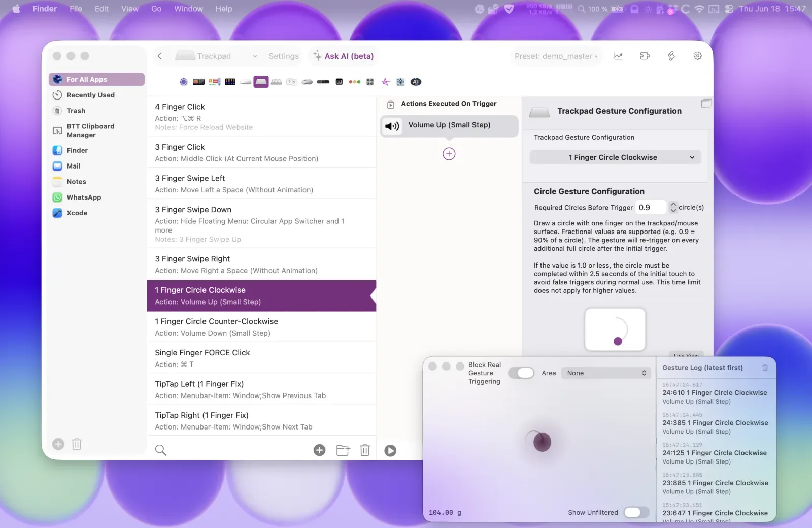812x528 pixels.
Task: Select the 3 Finger Swipe Left trigger
Action: tap(261, 184)
